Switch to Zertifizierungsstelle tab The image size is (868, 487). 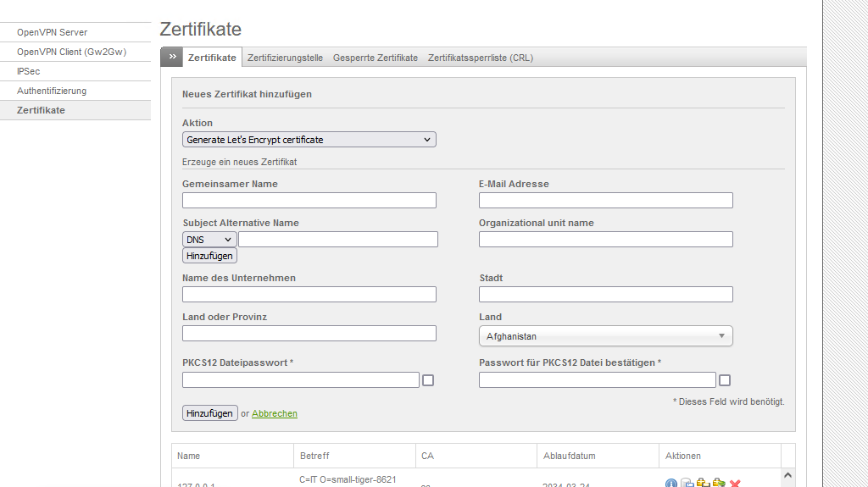tap(285, 58)
